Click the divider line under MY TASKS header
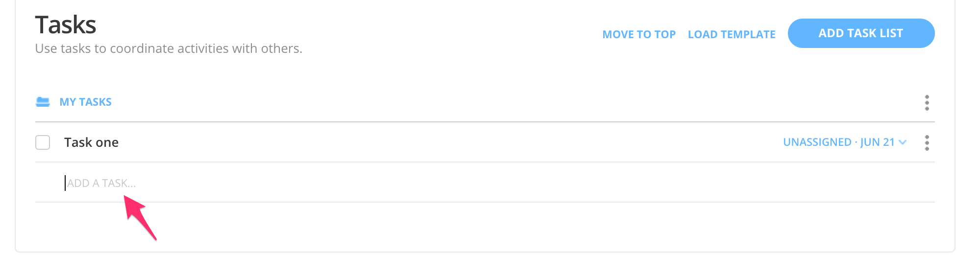The image size is (980, 276). tap(485, 122)
